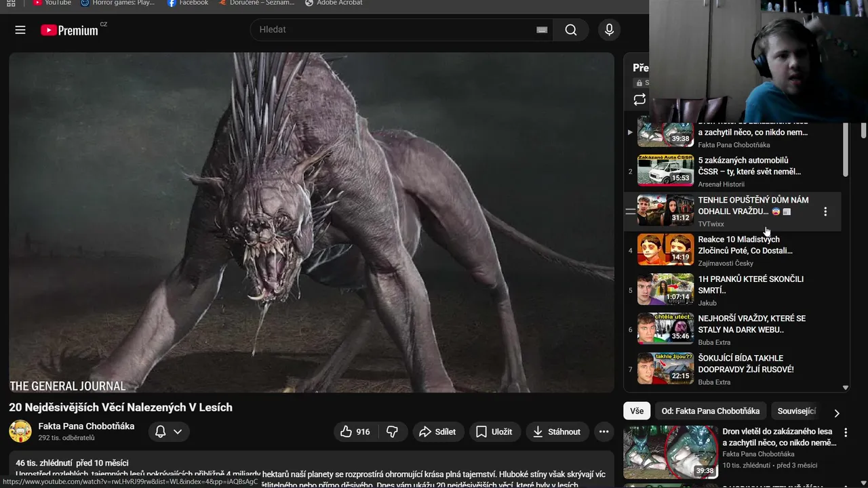The image size is (868, 488).
Task: Play playlist item Reakce 10 Mladistvých Zločinců
Action: pos(732,251)
